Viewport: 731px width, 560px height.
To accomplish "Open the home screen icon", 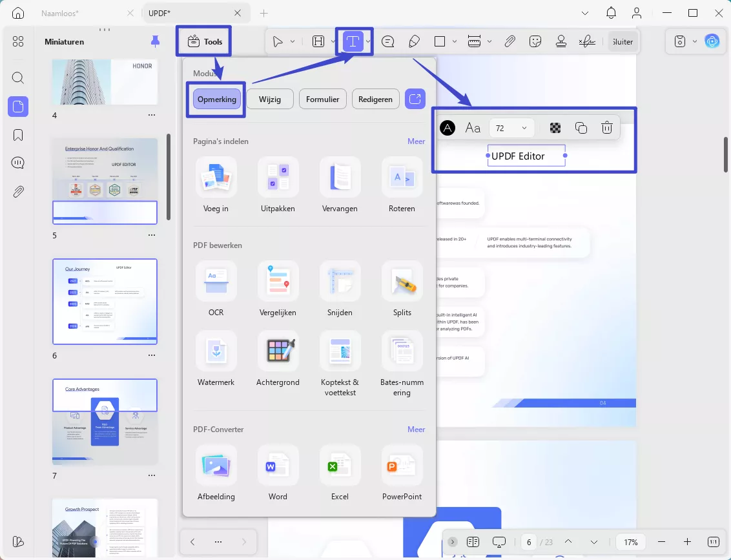I will (17, 13).
